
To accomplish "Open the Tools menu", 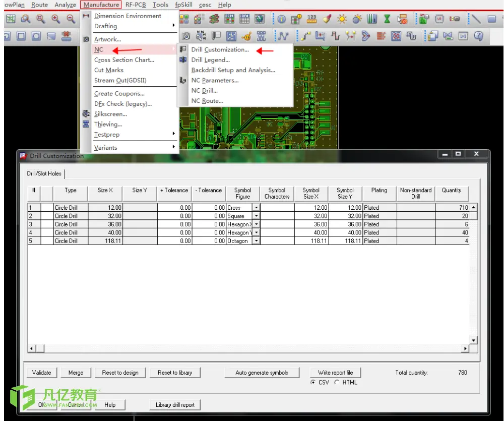I will (x=160, y=5).
